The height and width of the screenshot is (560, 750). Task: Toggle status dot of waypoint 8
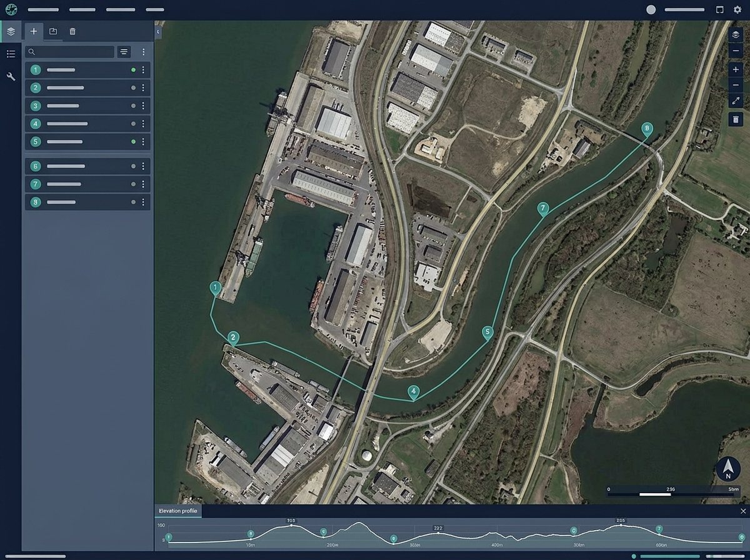pos(133,202)
